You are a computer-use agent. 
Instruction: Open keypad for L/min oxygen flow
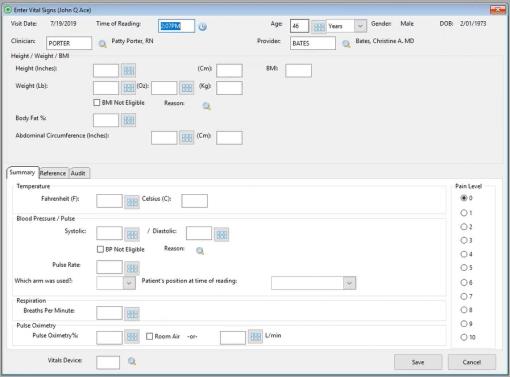tap(256, 336)
